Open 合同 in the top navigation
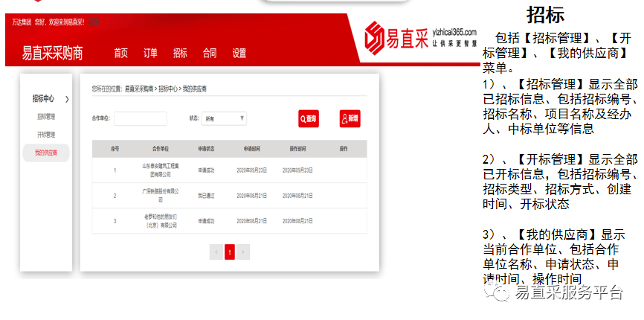This screenshot has height=320, width=644. point(210,53)
